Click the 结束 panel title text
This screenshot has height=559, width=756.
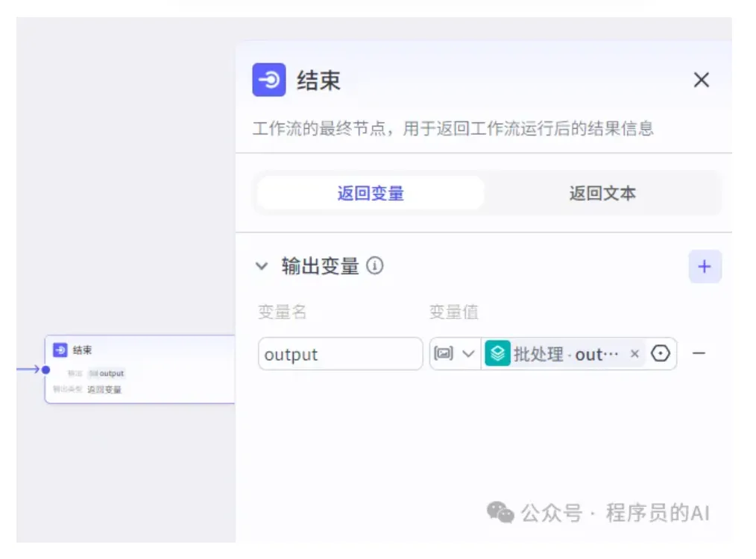click(x=318, y=80)
